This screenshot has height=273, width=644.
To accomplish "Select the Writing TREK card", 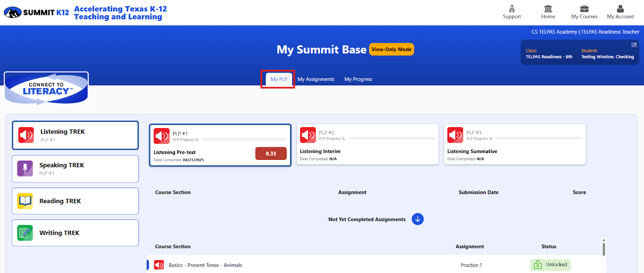I will [x=75, y=233].
